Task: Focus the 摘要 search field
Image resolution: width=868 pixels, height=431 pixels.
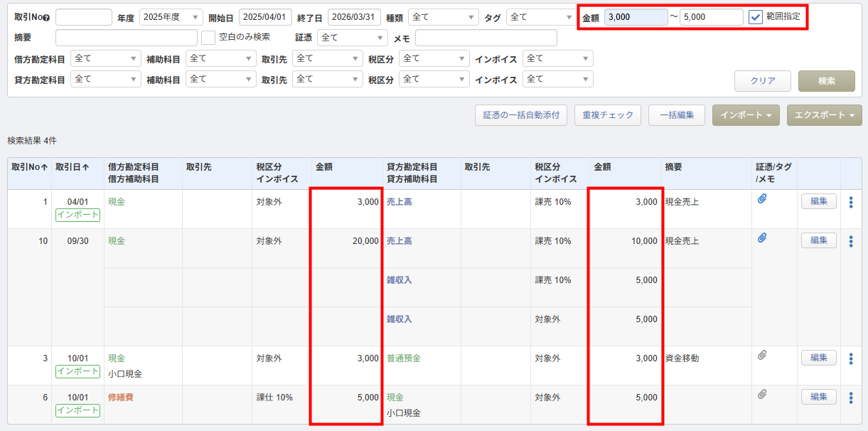Action: [x=127, y=38]
